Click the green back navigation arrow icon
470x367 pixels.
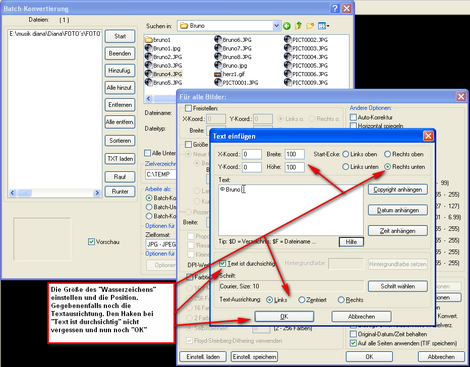287,26
